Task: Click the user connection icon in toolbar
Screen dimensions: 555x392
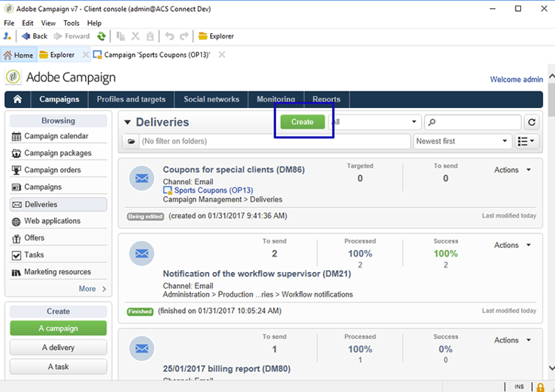Action: pyautogui.click(x=7, y=36)
